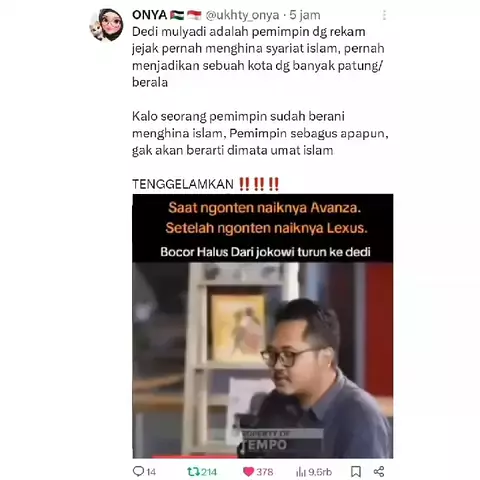This screenshot has width=480, height=480.
Task: Share the tweet via share icon
Action: [379, 471]
